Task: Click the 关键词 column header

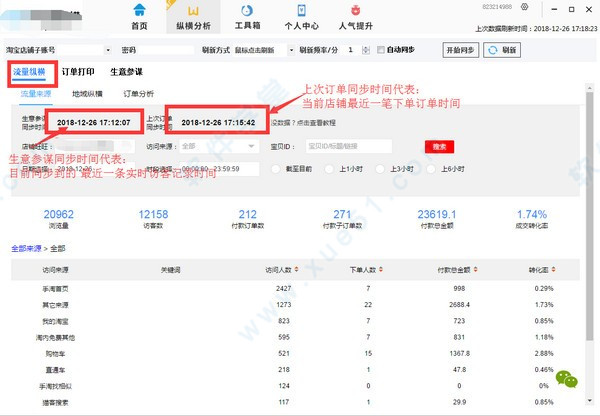Action: click(x=170, y=270)
